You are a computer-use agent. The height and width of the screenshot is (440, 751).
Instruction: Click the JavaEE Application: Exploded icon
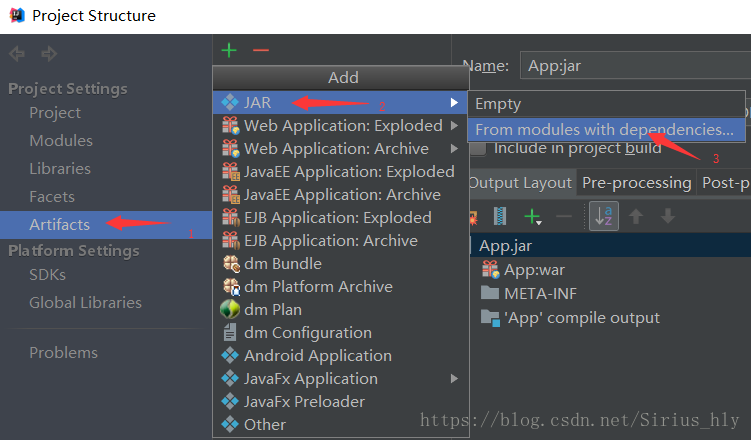230,171
